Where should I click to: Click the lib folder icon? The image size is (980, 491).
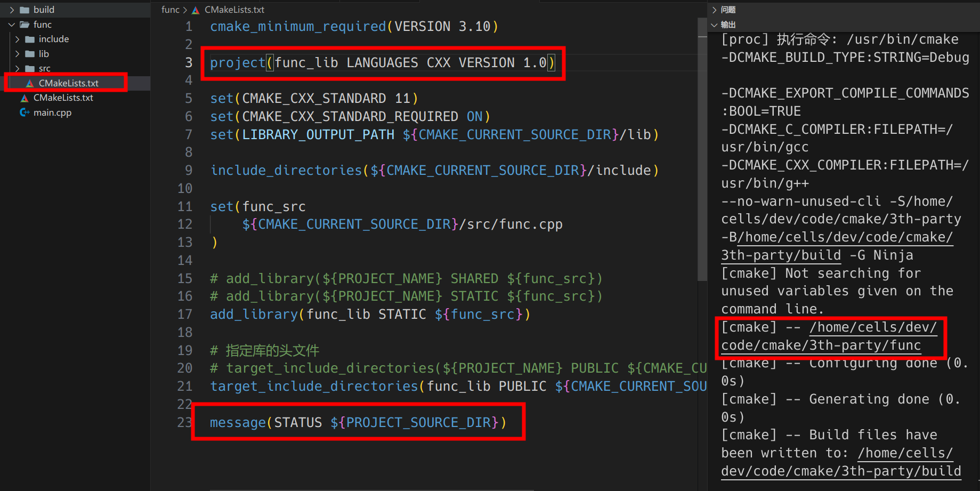pyautogui.click(x=30, y=54)
